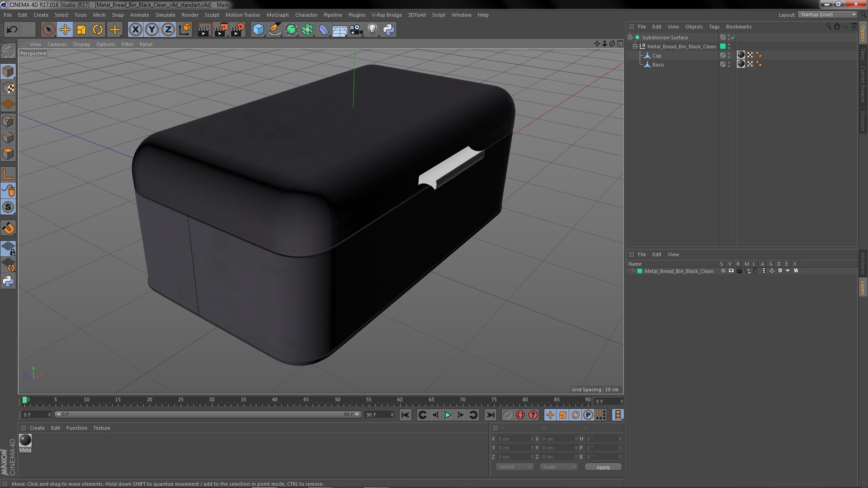Select the Rotate tool
Viewport: 868px width, 488px height.
tap(98, 30)
